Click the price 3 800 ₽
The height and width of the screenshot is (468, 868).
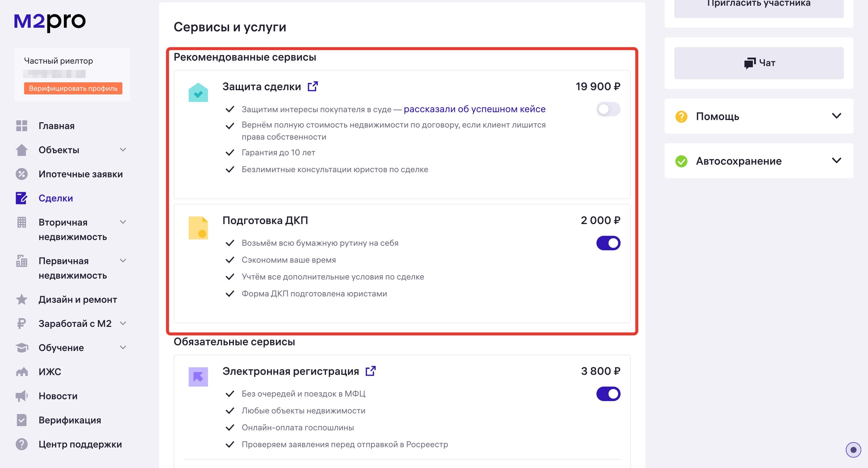click(x=600, y=371)
